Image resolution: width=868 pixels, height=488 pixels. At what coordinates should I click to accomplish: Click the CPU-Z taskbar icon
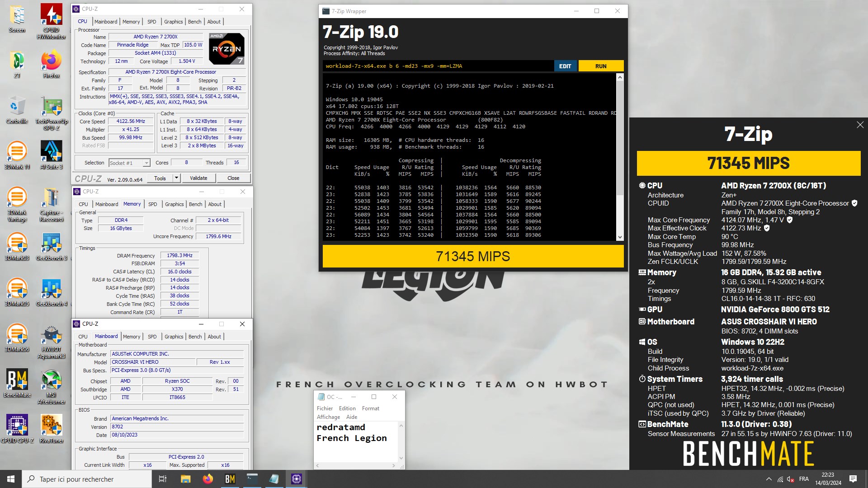click(297, 479)
